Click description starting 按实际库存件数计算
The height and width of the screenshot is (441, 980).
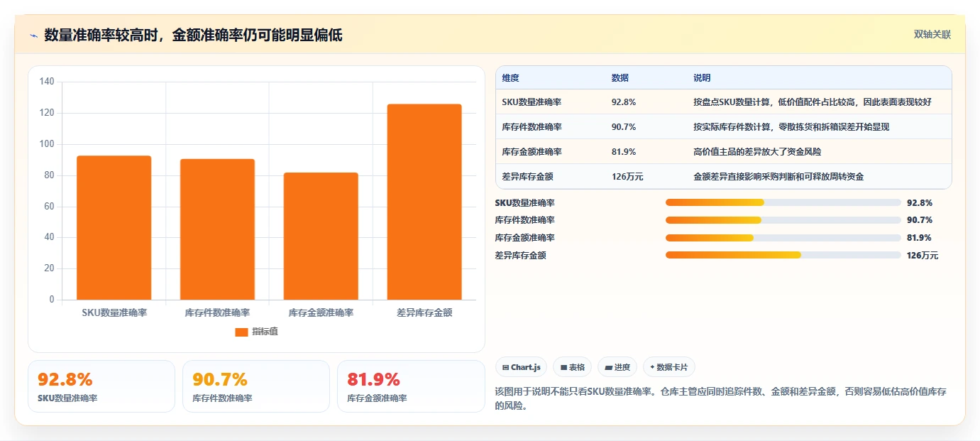[791, 127]
